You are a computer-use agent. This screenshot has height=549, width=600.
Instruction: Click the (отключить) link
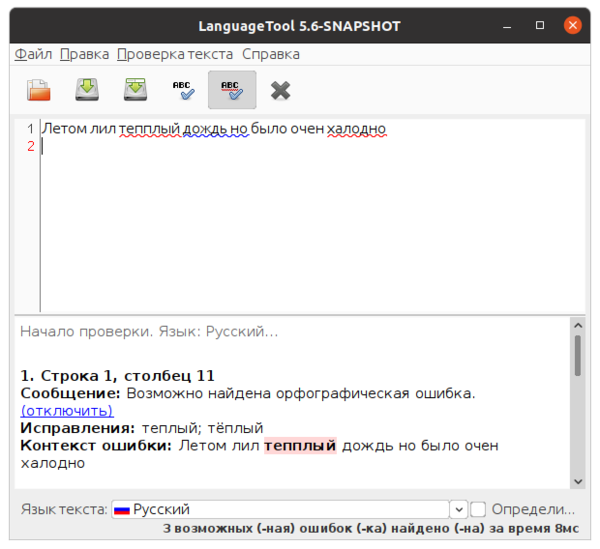(x=67, y=411)
